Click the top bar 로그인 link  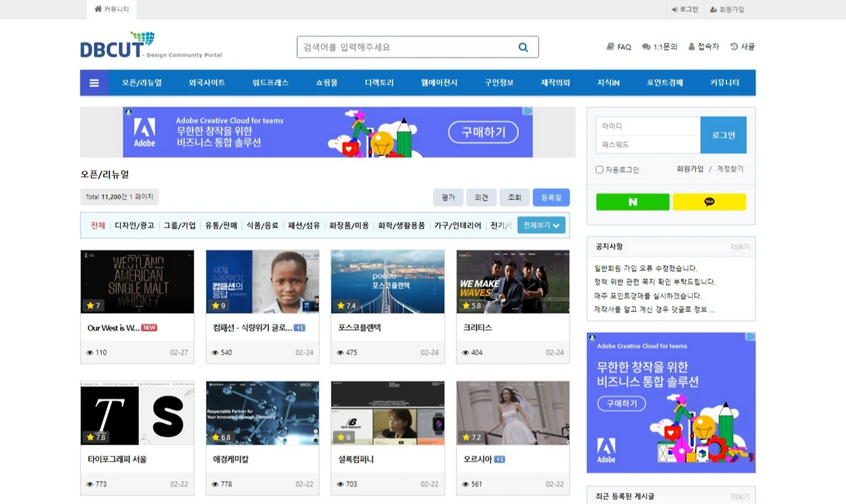coord(685,9)
